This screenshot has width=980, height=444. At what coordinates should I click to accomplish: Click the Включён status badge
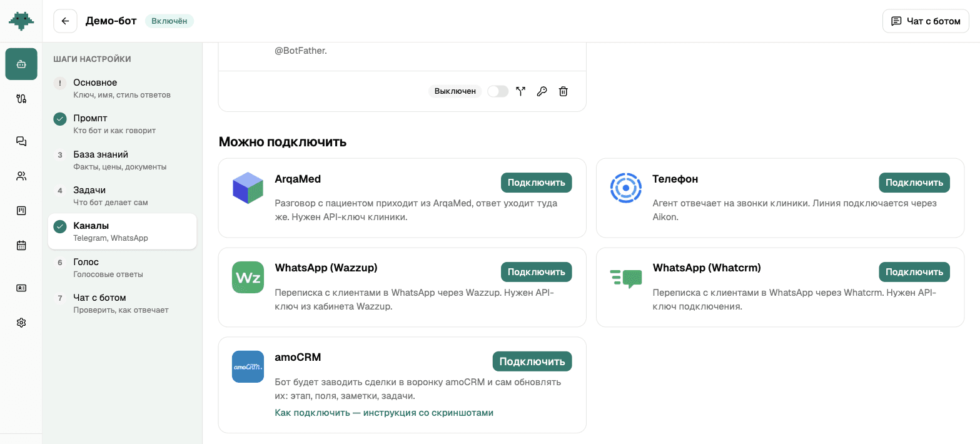pyautogui.click(x=169, y=21)
